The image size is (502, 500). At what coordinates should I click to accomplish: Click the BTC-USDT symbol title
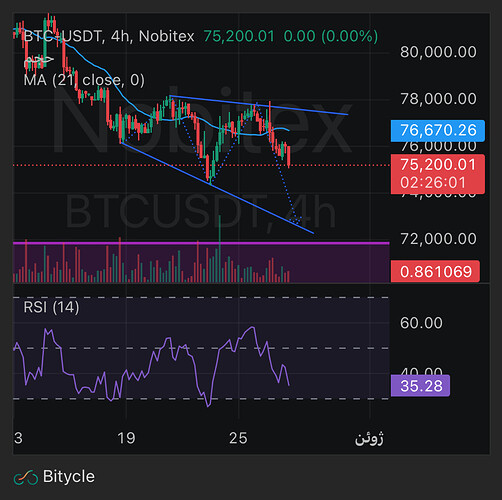[62, 36]
